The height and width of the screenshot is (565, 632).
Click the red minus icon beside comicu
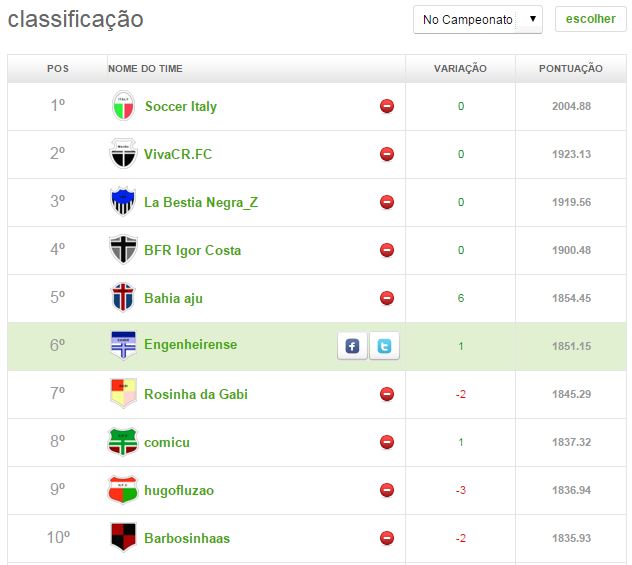tap(387, 442)
